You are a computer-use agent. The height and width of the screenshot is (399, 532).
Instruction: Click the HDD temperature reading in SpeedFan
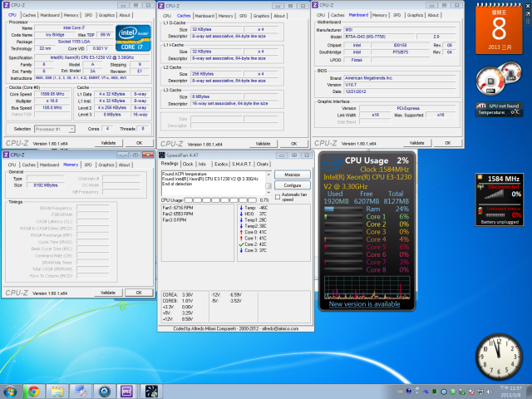point(254,214)
